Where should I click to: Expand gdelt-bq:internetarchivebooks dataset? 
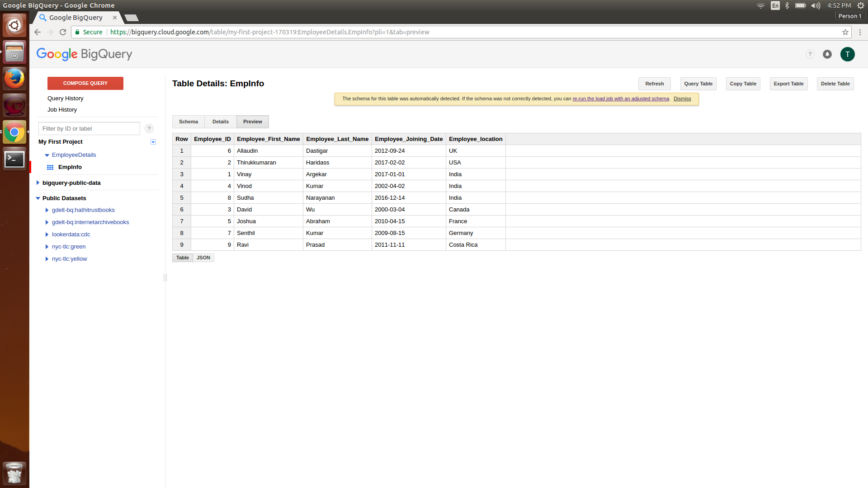coord(47,222)
